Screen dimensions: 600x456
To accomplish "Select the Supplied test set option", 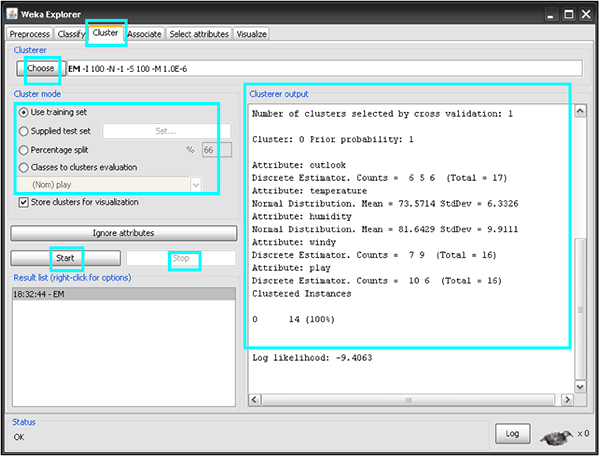I will [x=55, y=131].
